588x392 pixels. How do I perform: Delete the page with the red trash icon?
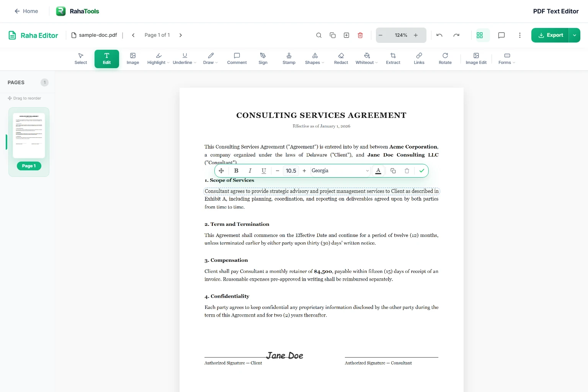[x=360, y=35]
